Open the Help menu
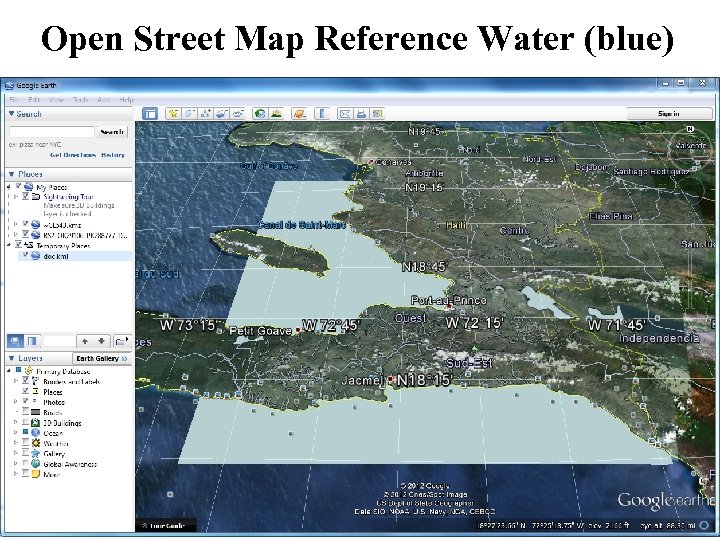This screenshot has height=540, width=720. coord(126,100)
